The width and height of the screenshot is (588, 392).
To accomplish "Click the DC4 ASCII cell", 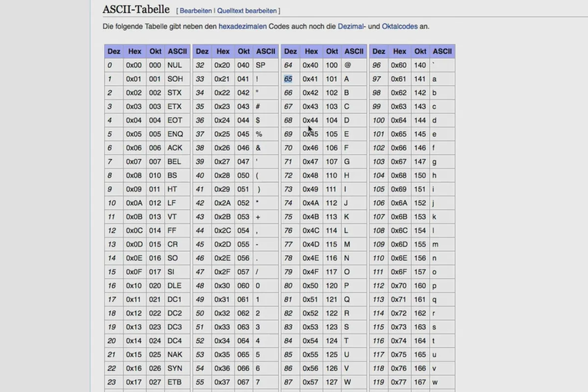I will coord(177,341).
